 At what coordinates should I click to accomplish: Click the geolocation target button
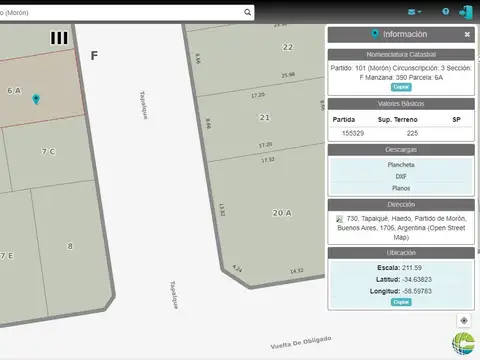coord(464,321)
